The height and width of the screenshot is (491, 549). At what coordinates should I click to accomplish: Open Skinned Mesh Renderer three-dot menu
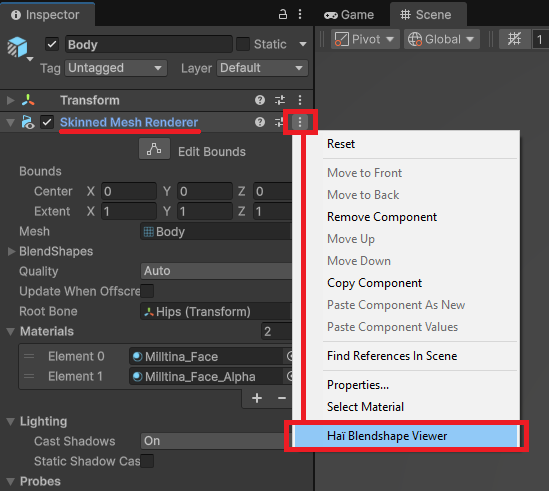pyautogui.click(x=300, y=122)
